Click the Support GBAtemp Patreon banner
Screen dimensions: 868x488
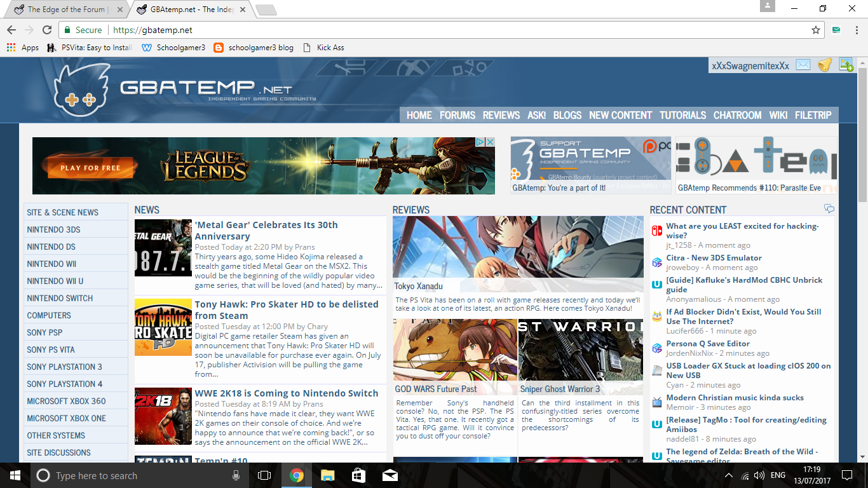pos(591,165)
